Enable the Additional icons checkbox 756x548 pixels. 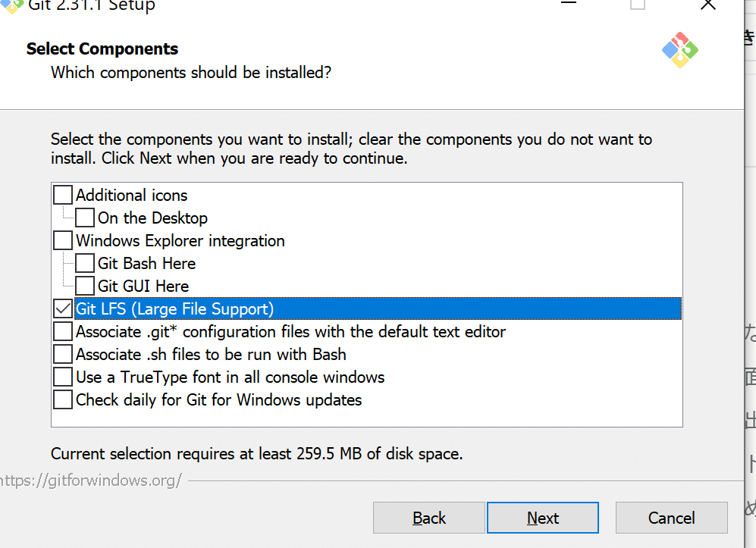pyautogui.click(x=63, y=195)
